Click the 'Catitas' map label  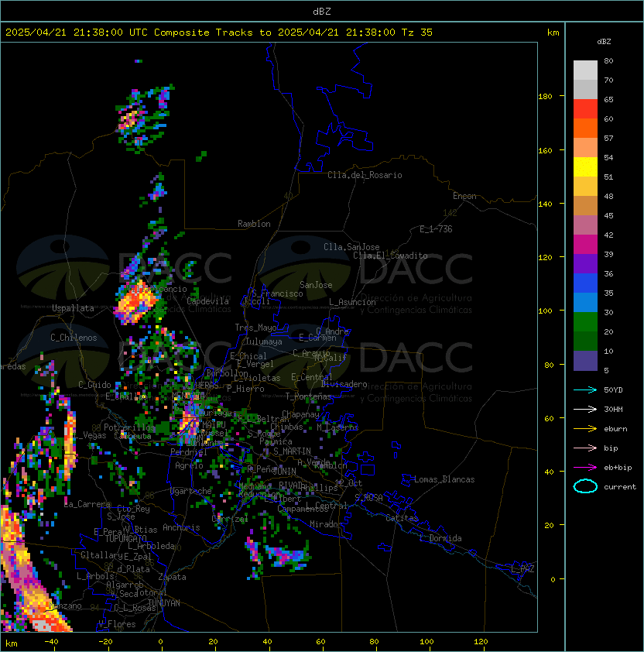(402, 518)
